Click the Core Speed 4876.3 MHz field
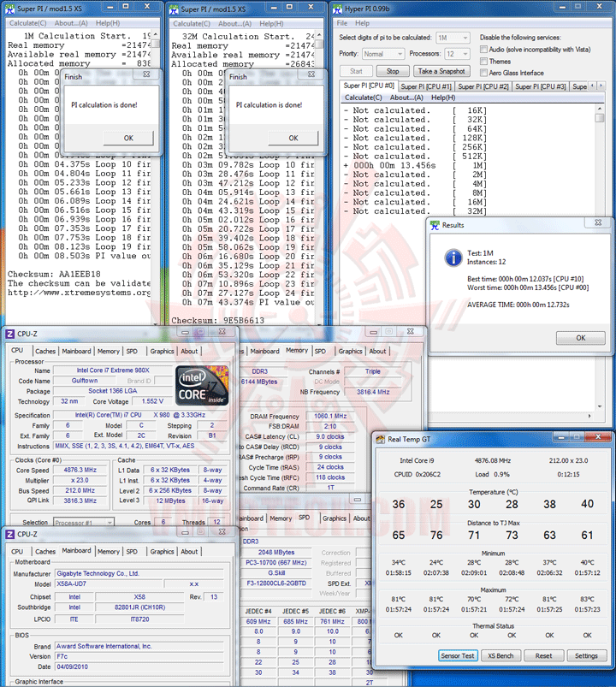Image resolution: width=616 pixels, height=687 pixels. pos(80,470)
